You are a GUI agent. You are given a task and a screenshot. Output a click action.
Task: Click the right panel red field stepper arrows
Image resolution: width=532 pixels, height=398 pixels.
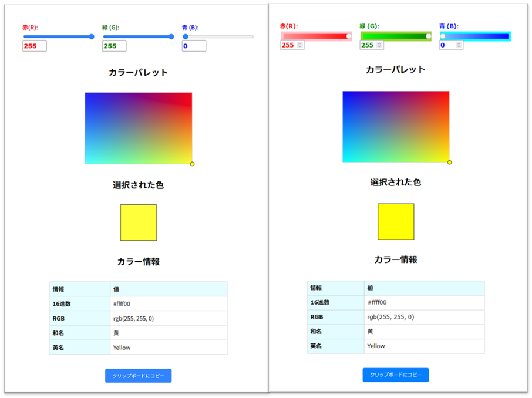pos(299,45)
